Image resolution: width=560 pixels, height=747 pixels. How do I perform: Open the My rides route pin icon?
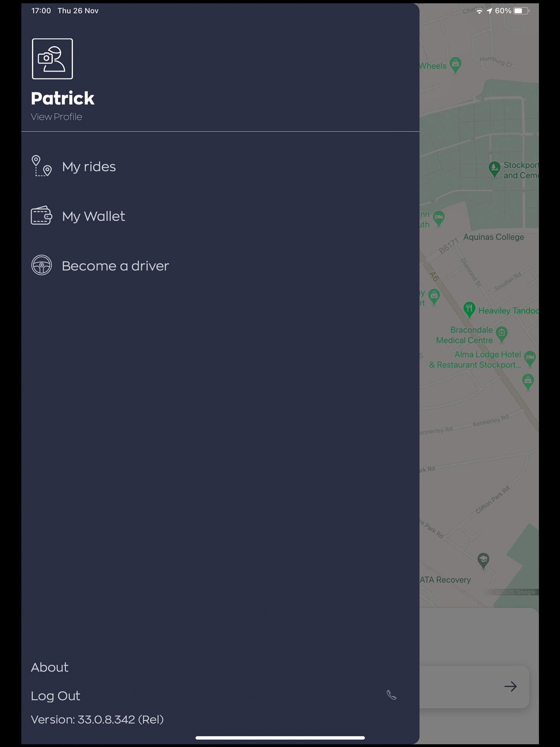click(42, 166)
